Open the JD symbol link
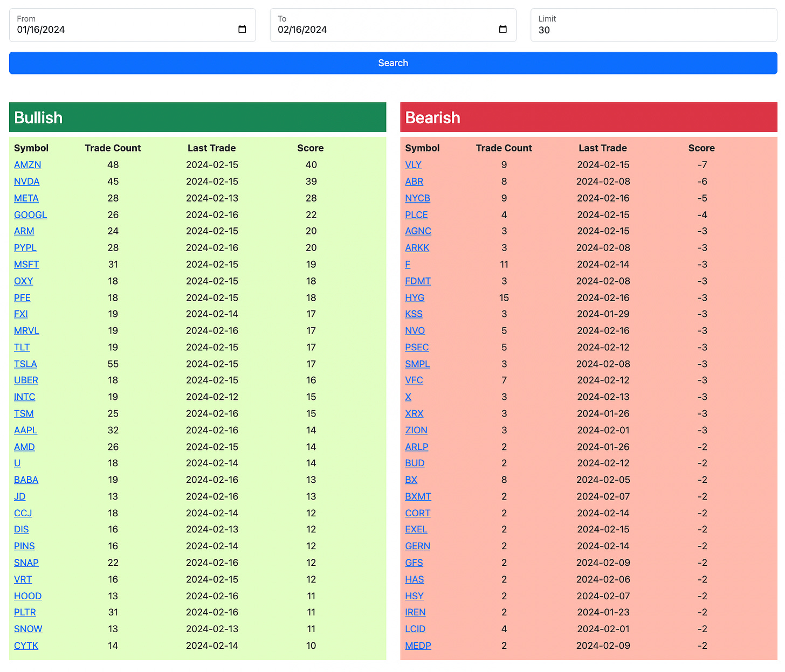This screenshot has height=672, width=785. click(20, 497)
